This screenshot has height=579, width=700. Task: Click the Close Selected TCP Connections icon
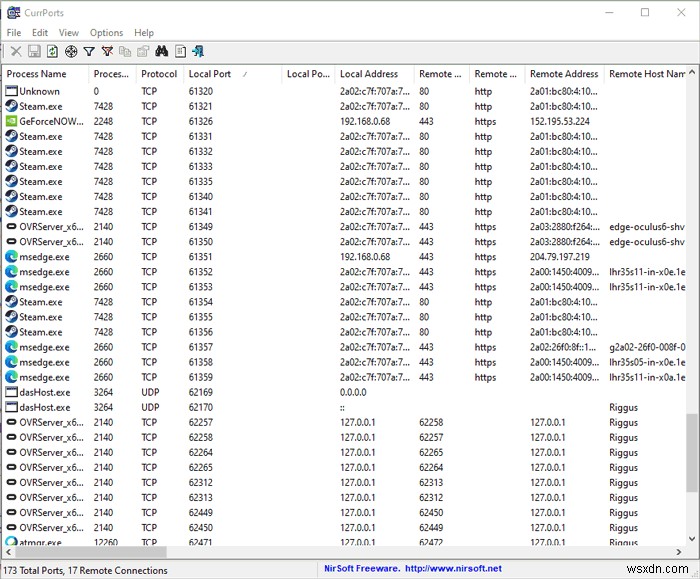point(15,51)
